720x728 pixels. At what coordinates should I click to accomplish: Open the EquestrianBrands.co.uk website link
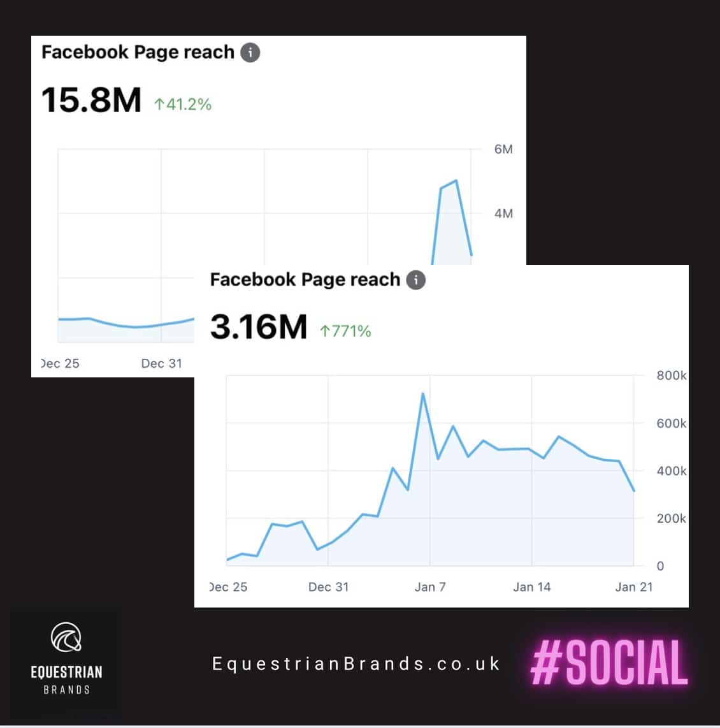point(356,664)
